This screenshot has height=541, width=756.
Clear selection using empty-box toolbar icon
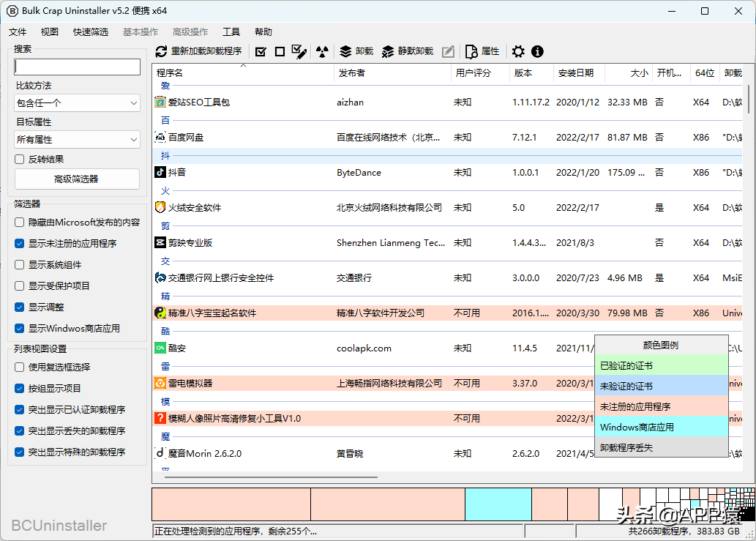tap(279, 51)
